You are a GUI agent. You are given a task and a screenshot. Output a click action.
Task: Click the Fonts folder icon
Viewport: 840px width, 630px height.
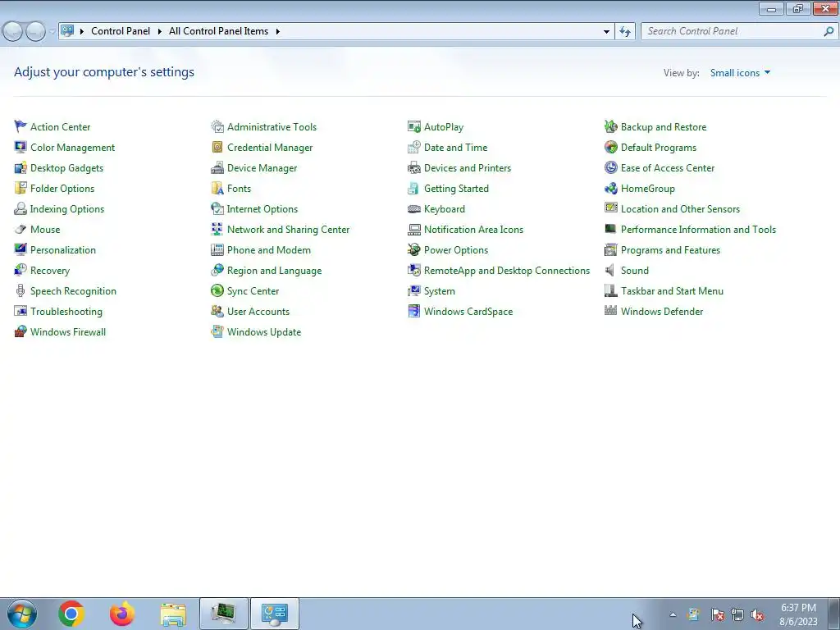pyautogui.click(x=217, y=188)
